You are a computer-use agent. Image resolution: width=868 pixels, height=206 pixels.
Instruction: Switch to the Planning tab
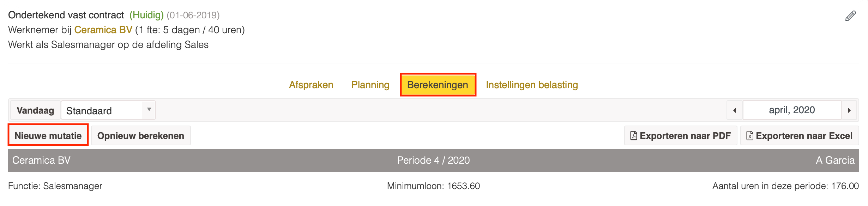370,85
